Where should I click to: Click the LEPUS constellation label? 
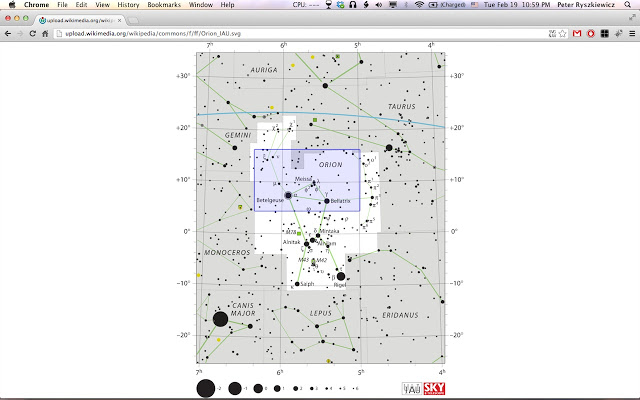[321, 313]
